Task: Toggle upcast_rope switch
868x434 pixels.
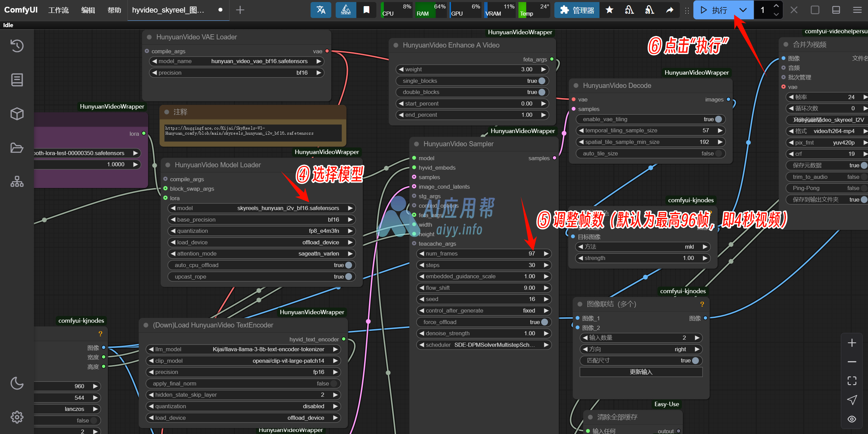Action: (x=349, y=277)
